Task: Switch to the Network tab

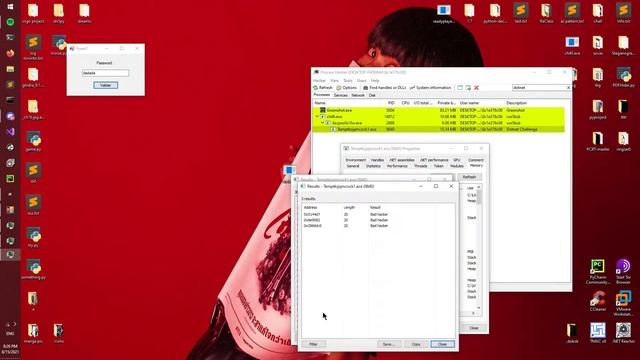Action: click(x=358, y=95)
